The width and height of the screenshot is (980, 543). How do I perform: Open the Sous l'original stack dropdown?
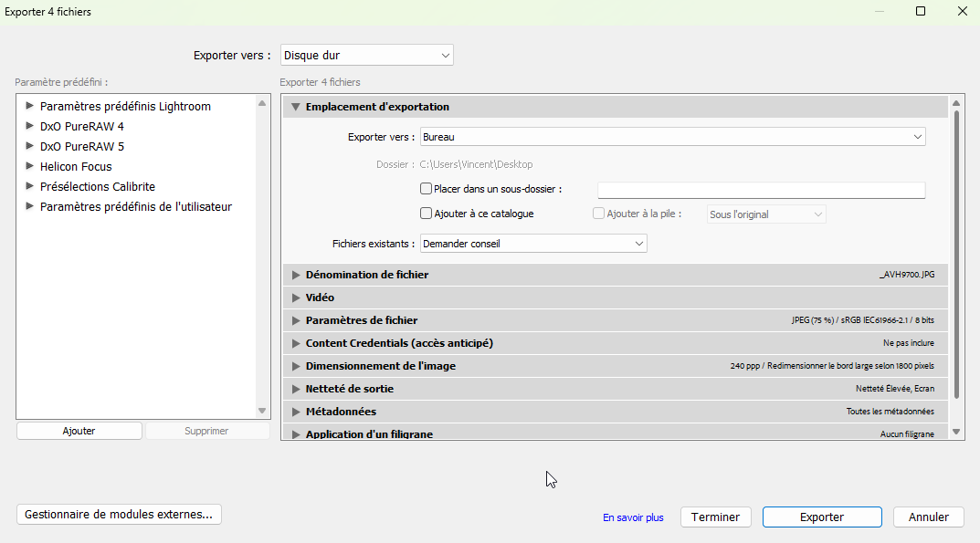point(766,214)
